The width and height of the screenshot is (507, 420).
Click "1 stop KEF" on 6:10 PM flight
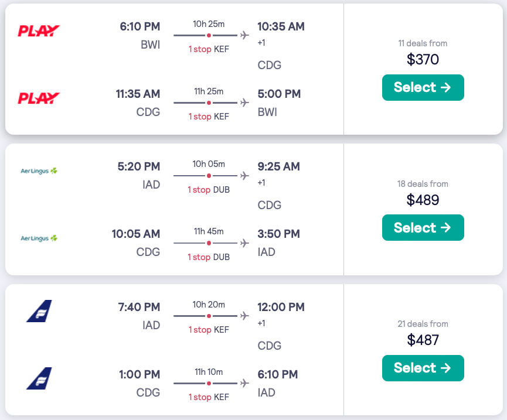pyautogui.click(x=209, y=49)
